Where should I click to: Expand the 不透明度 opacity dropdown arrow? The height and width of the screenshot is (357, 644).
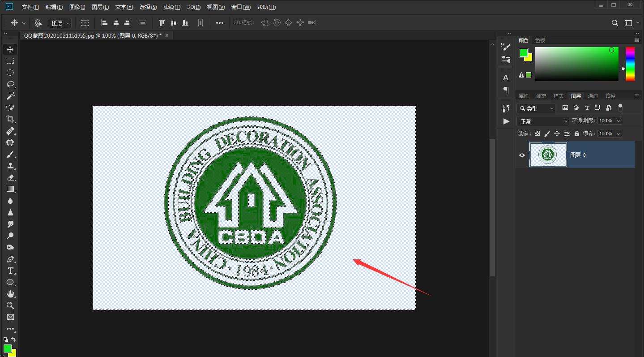coord(618,120)
